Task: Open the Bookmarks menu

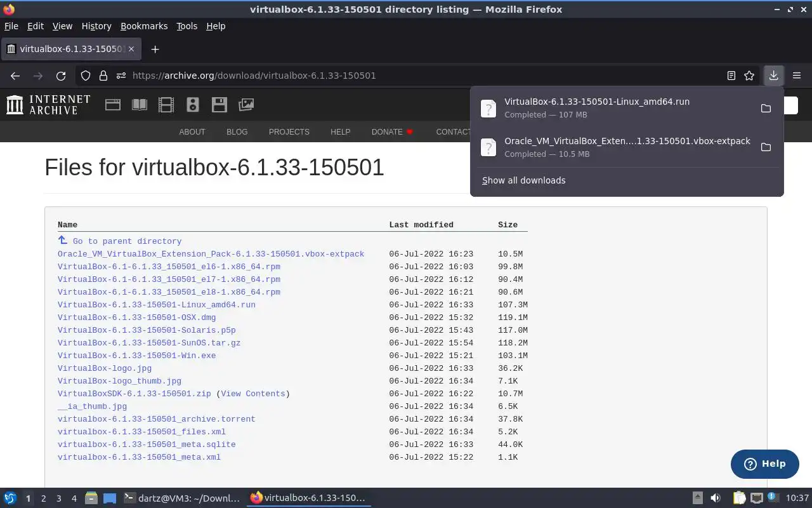Action: point(144,26)
